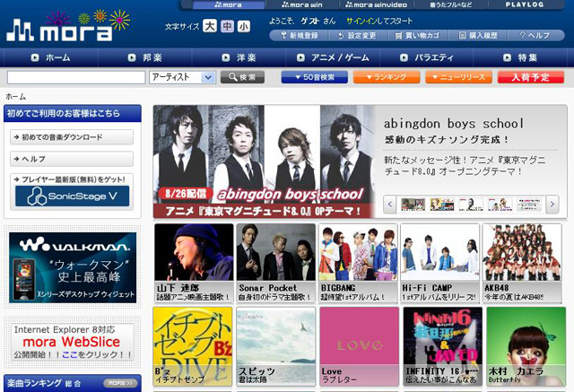Go to ホーム in navigation bar

pos(50,57)
